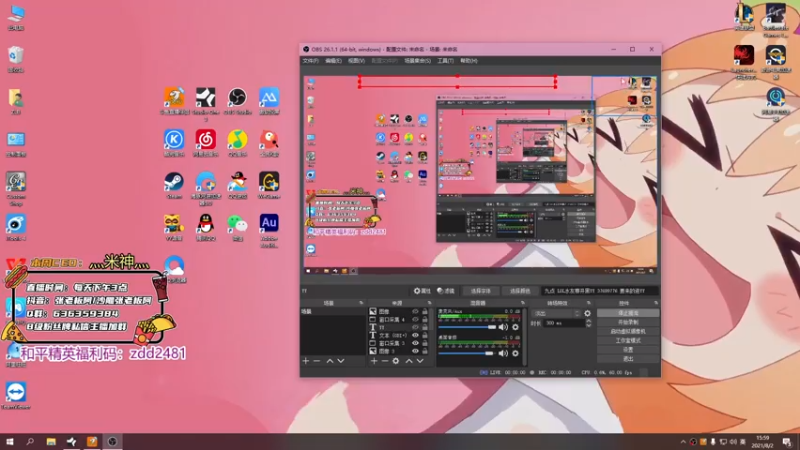Toggle visibility of 文本 (GDI+) source
Image resolution: width=800 pixels, height=450 pixels.
pos(415,335)
